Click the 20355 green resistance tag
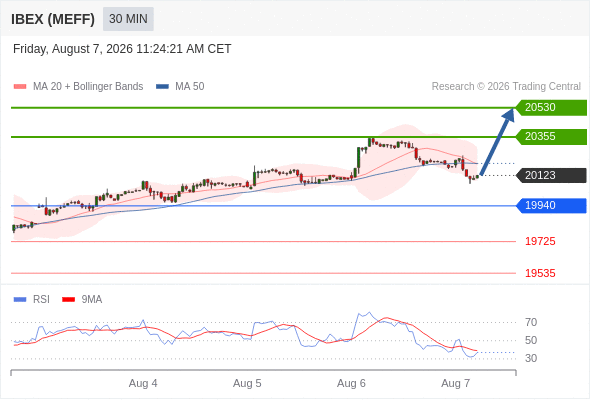The width and height of the screenshot is (590, 400). pyautogui.click(x=551, y=137)
